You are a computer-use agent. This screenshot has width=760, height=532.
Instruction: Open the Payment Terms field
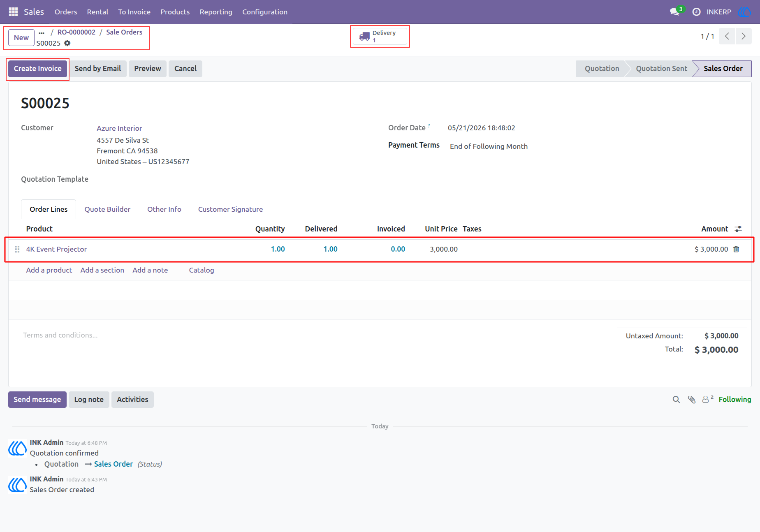[x=489, y=146]
